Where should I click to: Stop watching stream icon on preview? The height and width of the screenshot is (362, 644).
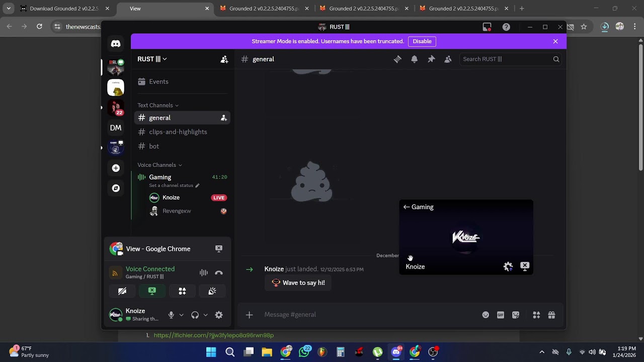point(525,266)
